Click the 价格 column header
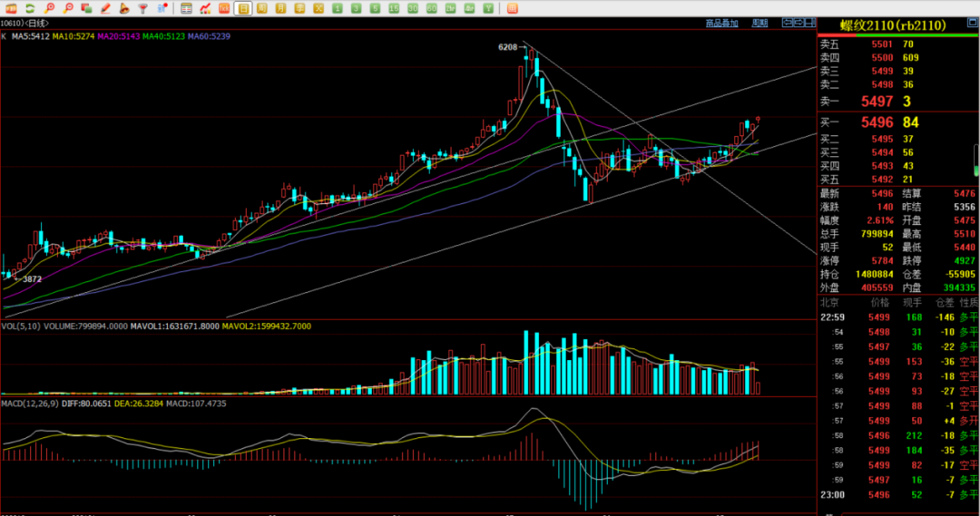Image resolution: width=980 pixels, height=516 pixels. (x=879, y=302)
